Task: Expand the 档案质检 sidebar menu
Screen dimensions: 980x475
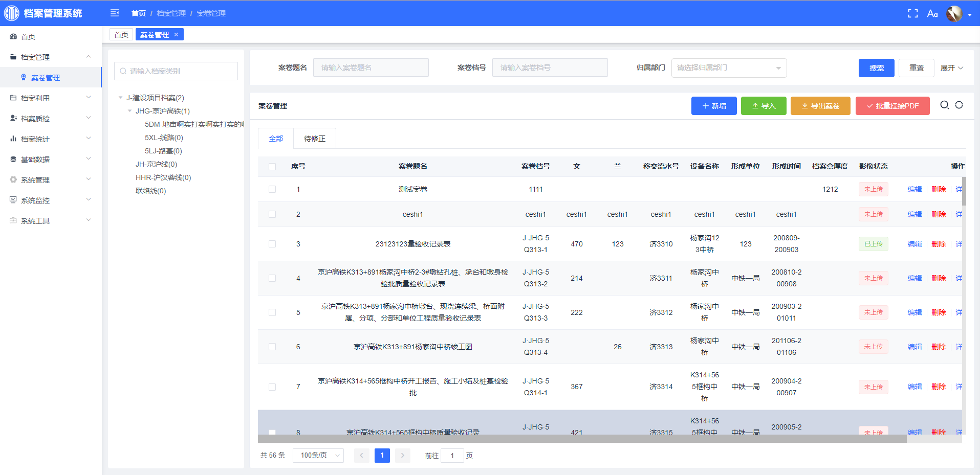Action: [89, 118]
